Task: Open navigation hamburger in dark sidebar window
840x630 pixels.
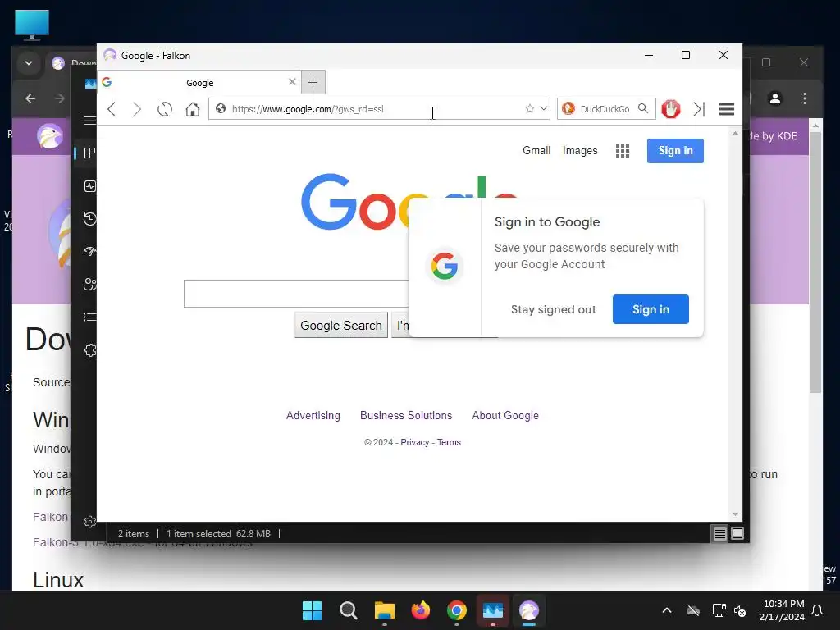Action: click(90, 121)
